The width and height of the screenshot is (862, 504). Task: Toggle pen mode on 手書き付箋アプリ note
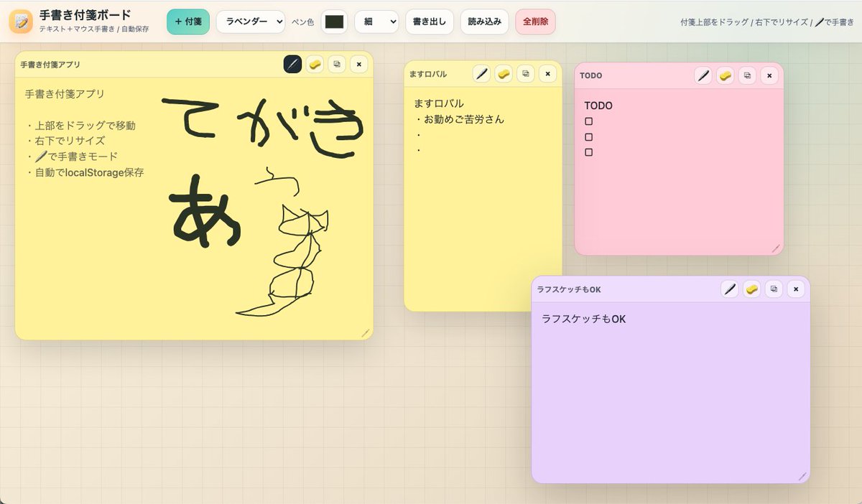[x=292, y=64]
